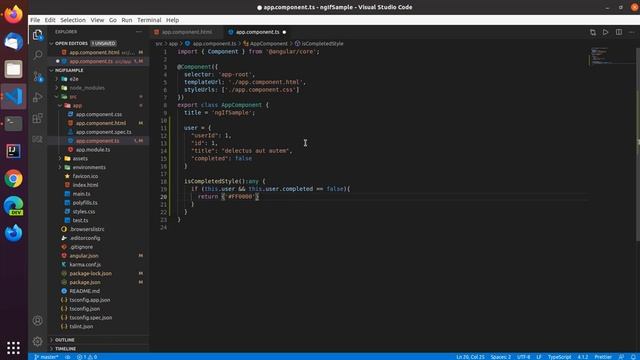Show Applications grid in the dock
The image size is (640, 360).
[13, 347]
